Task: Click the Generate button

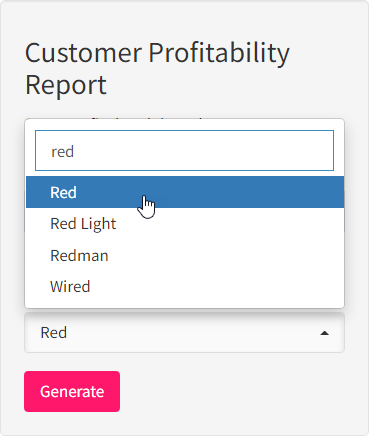Action: (72, 391)
